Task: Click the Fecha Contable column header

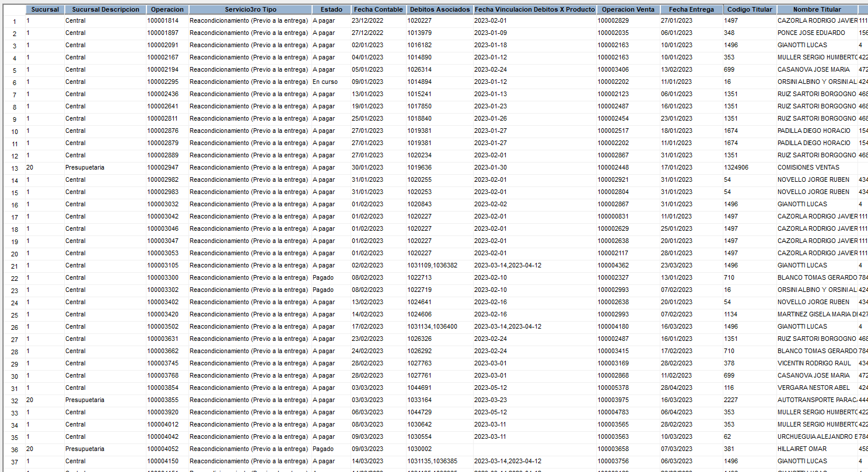Action: [x=377, y=10]
